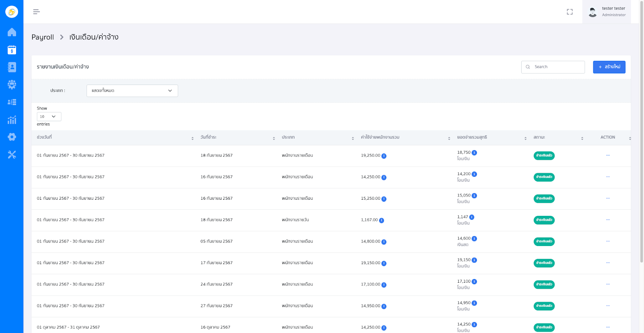Screen dimensions: 644x333
Task: Open the people list sidebar icon
Action: 12,102
